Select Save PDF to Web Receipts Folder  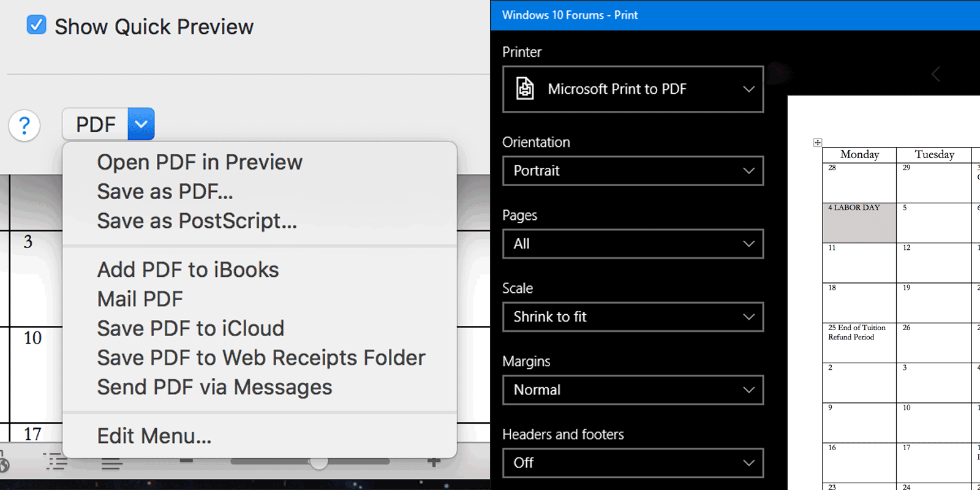261,358
